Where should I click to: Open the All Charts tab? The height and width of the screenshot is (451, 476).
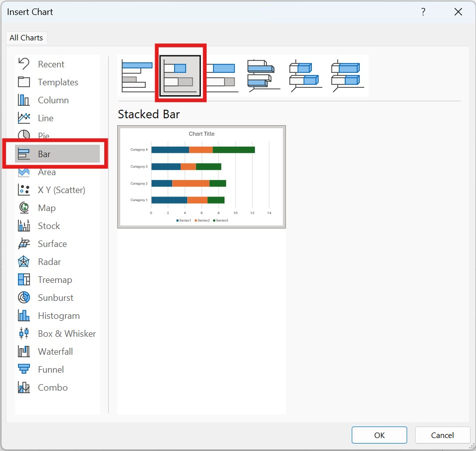(x=26, y=37)
